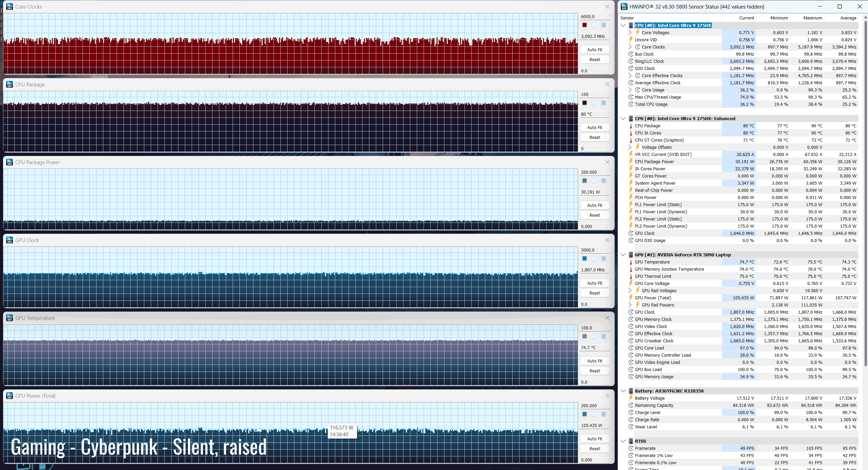
Task: Click clock icon beside Framerate row
Action: click(x=631, y=448)
